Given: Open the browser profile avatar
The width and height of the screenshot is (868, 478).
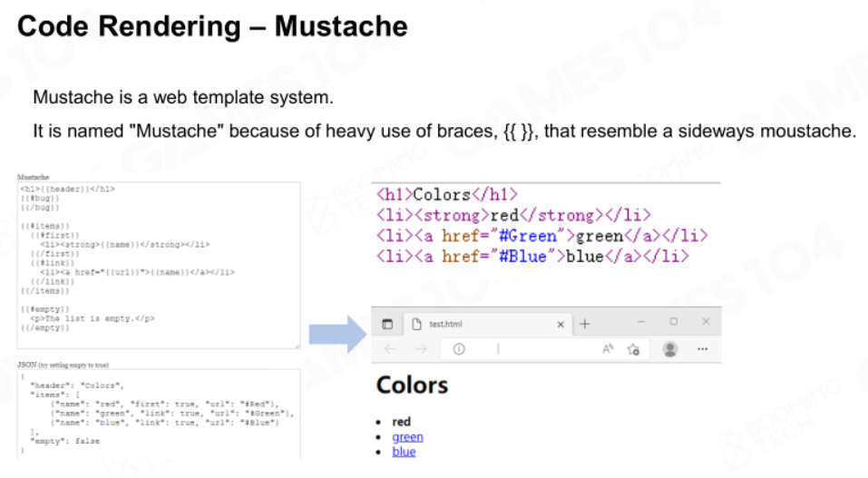Looking at the screenshot, I should point(670,349).
